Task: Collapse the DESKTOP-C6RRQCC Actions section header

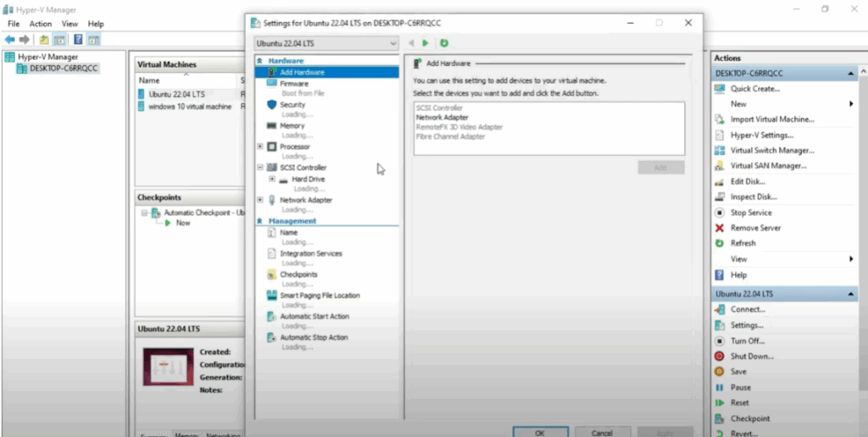Action: (850, 74)
